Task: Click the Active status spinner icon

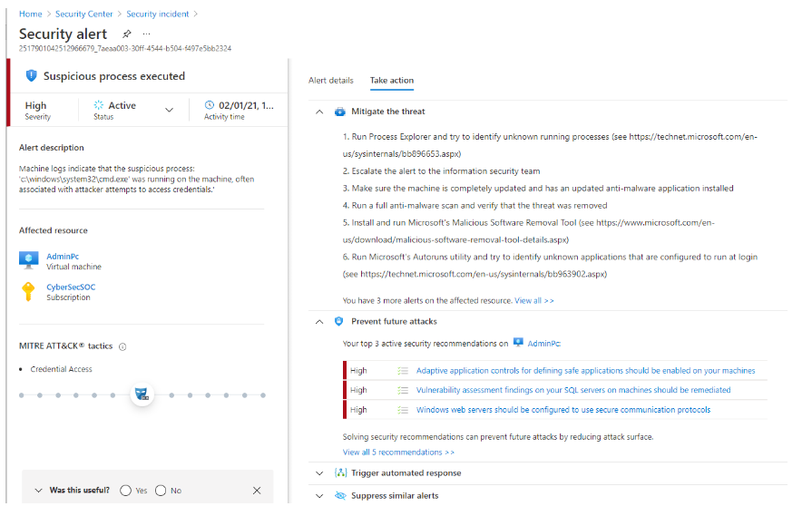Action: tap(98, 105)
